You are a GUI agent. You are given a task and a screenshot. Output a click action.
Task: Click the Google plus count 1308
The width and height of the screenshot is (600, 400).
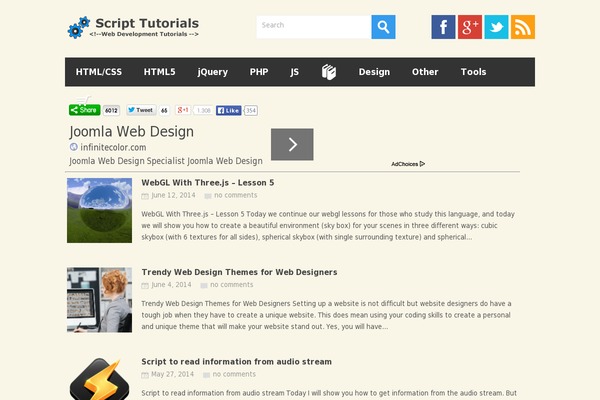point(204,111)
